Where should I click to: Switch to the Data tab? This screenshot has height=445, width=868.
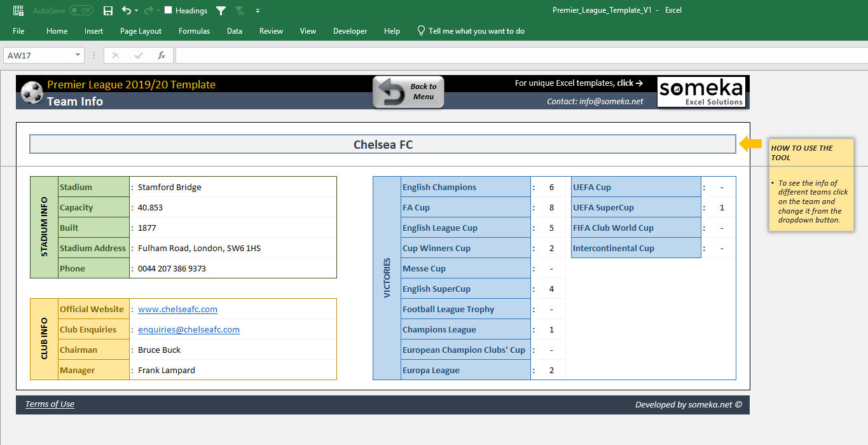click(235, 31)
